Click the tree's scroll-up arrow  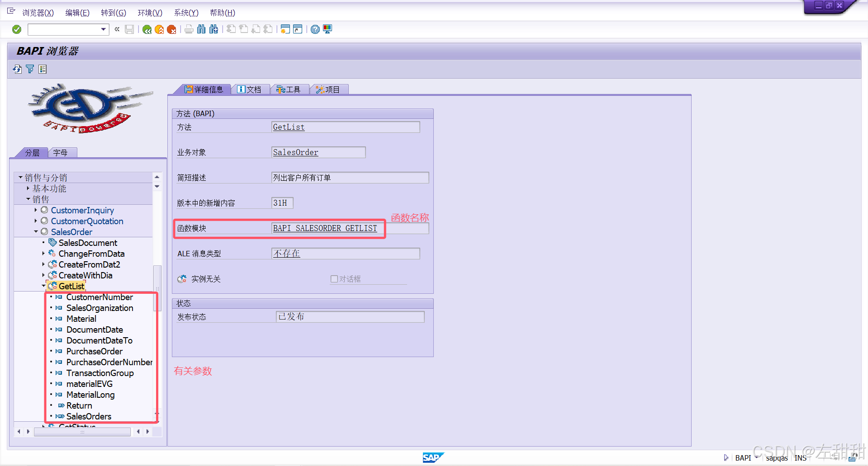(x=157, y=177)
